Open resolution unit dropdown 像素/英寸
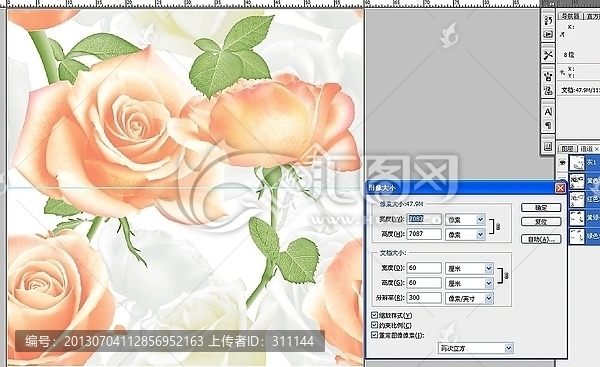Image resolution: width=600 pixels, height=367 pixels. [x=469, y=298]
